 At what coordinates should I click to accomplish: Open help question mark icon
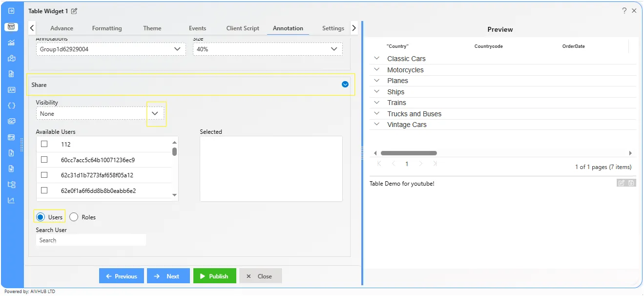[x=624, y=10]
